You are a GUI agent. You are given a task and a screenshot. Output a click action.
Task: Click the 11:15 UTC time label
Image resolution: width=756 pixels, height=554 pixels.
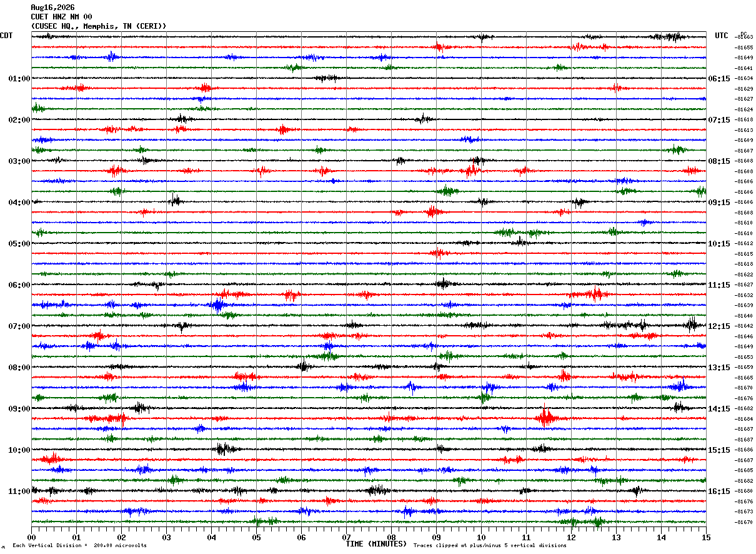[x=719, y=285]
